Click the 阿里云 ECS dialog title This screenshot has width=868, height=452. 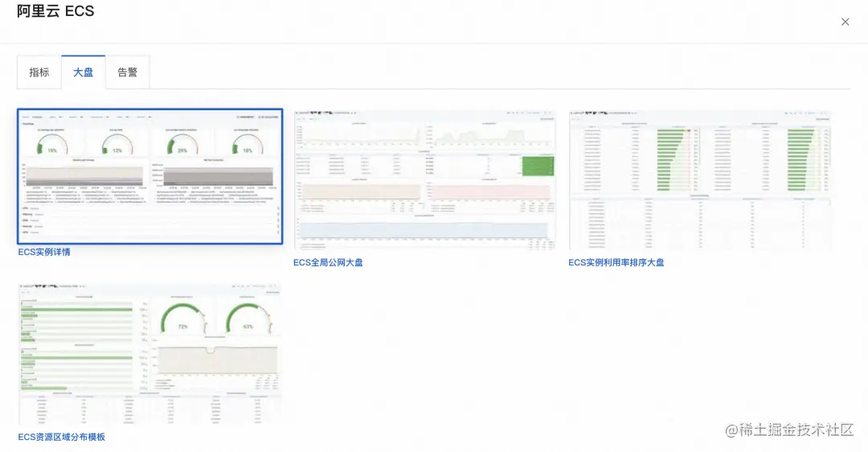(x=55, y=11)
